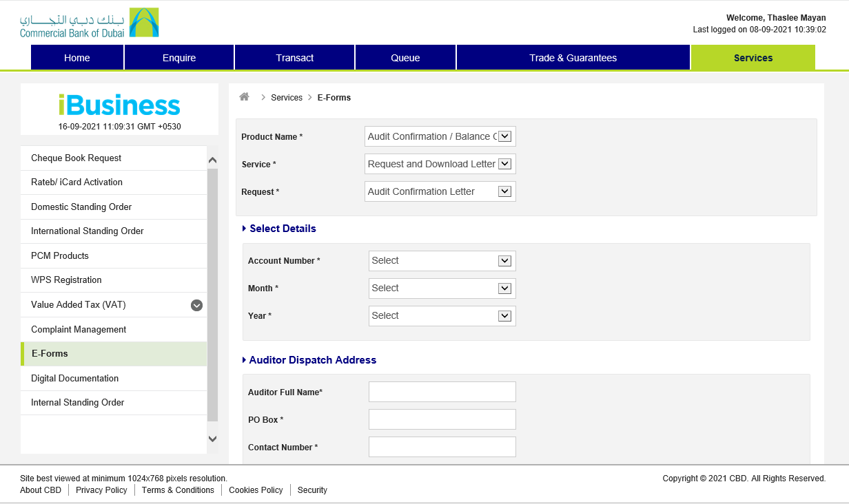Open Rateb/ iCard Activation
The height and width of the screenshot is (504, 849).
click(x=114, y=182)
